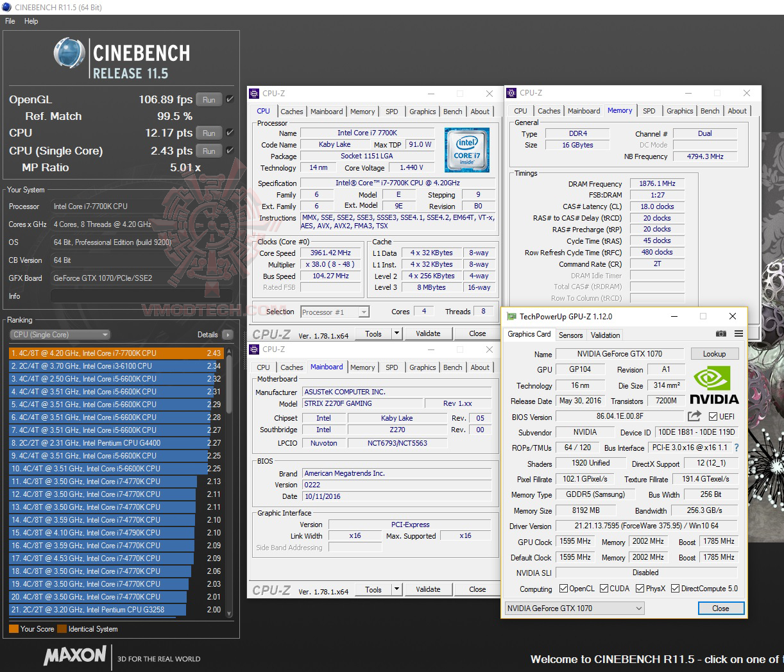The width and height of the screenshot is (784, 672).
Task: Click the brown Identical System legend swatch
Action: [62, 629]
